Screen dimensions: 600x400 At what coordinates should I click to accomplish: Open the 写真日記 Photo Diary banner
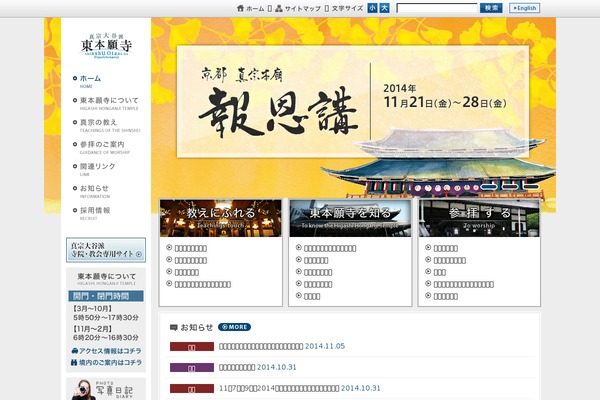click(x=106, y=389)
